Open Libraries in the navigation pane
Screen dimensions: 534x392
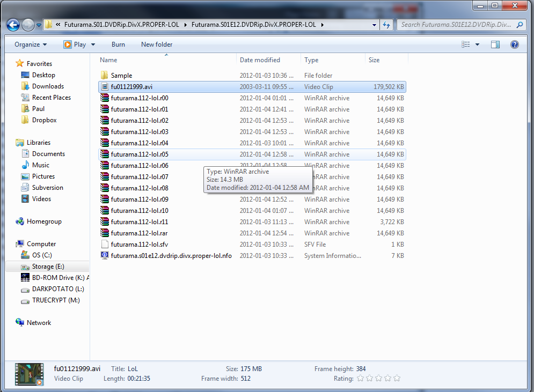coord(39,143)
